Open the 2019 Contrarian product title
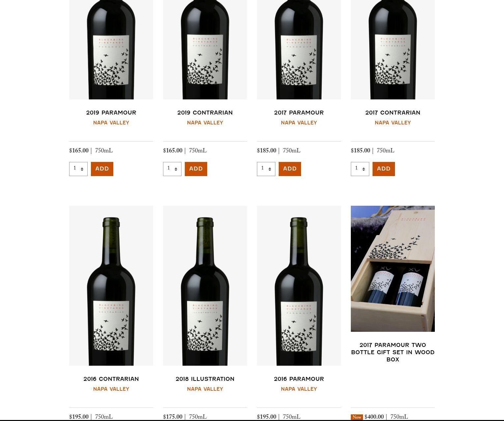504x421 pixels. 205,113
